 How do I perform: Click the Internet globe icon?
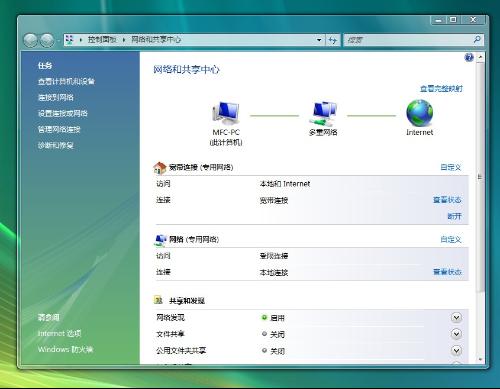coord(419,113)
